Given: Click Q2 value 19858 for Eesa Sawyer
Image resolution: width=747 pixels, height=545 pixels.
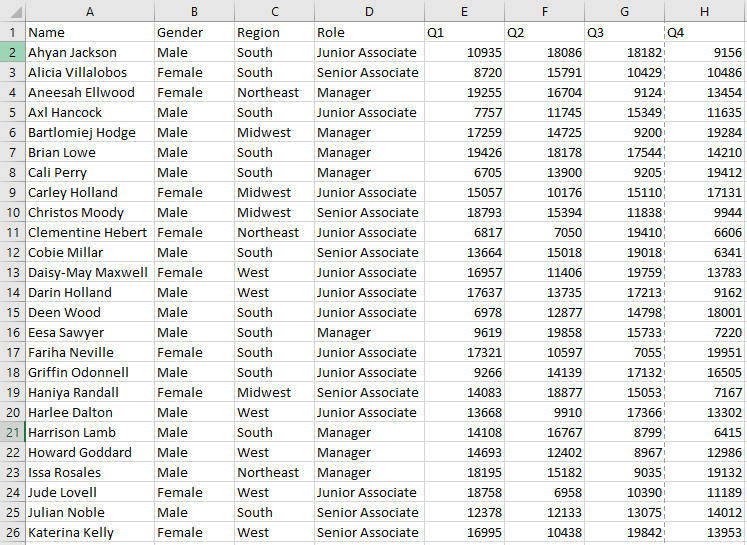Looking at the screenshot, I should [x=545, y=332].
